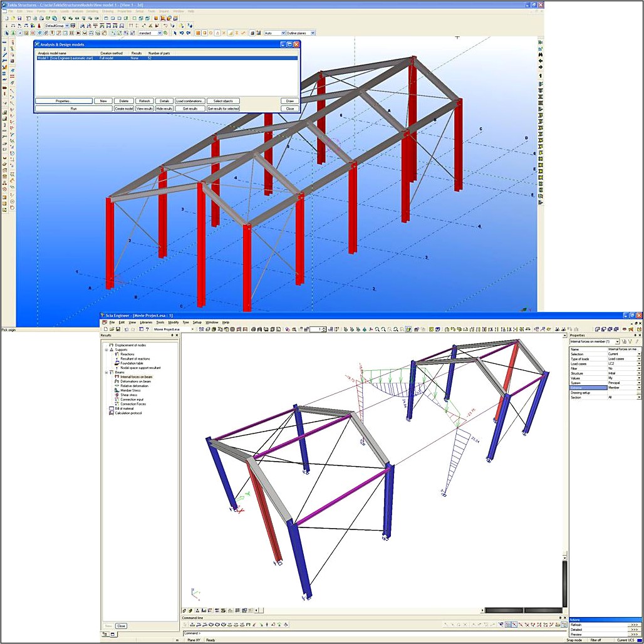644x644 pixels.
Task: Select Connection Forces in Results tree
Action: coord(133,403)
